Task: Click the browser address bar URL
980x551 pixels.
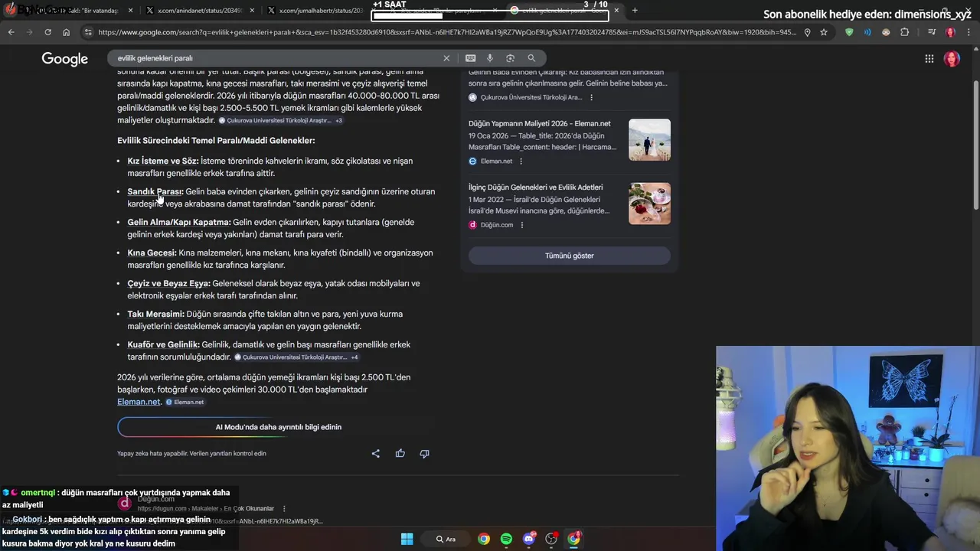Action: 448,32
